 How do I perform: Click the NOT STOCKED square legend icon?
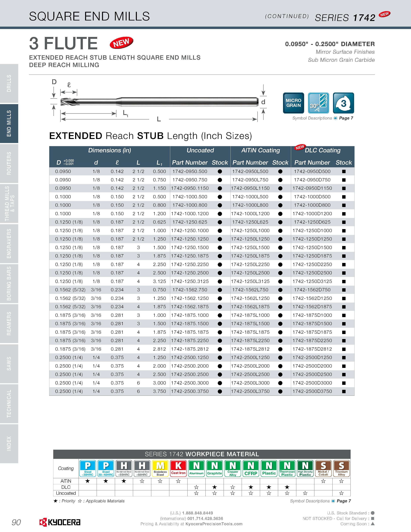[x=372, y=519]
